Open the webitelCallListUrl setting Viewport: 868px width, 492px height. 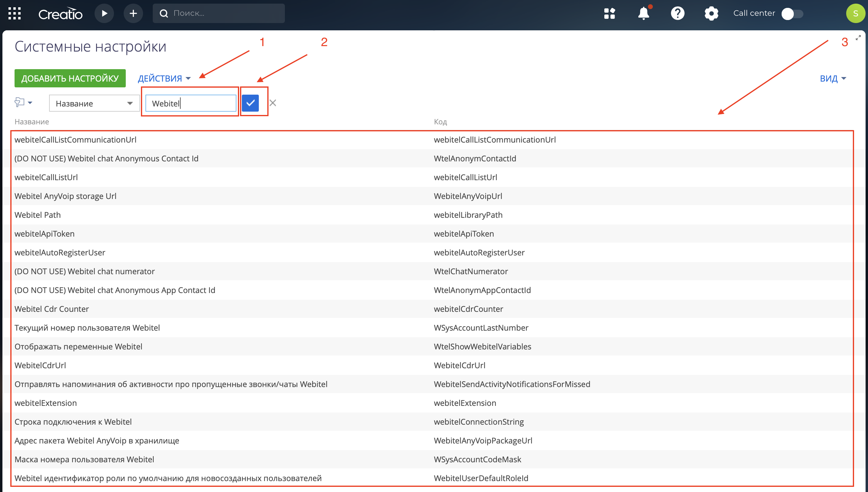(46, 177)
